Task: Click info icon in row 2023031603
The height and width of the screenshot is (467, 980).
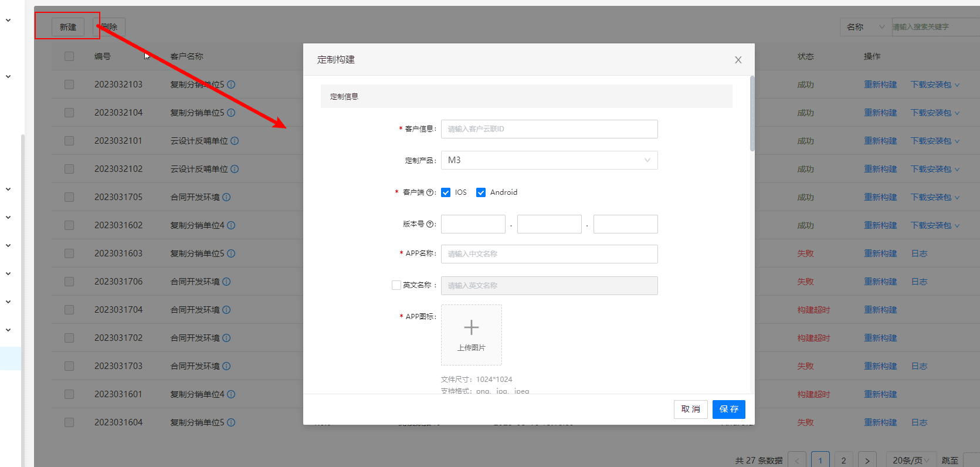Action: tap(231, 253)
